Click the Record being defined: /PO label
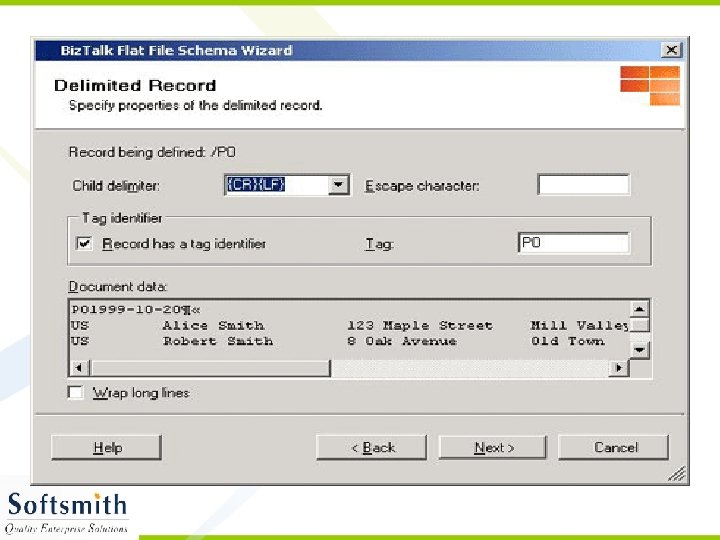Image resolution: width=720 pixels, height=540 pixels. click(152, 152)
